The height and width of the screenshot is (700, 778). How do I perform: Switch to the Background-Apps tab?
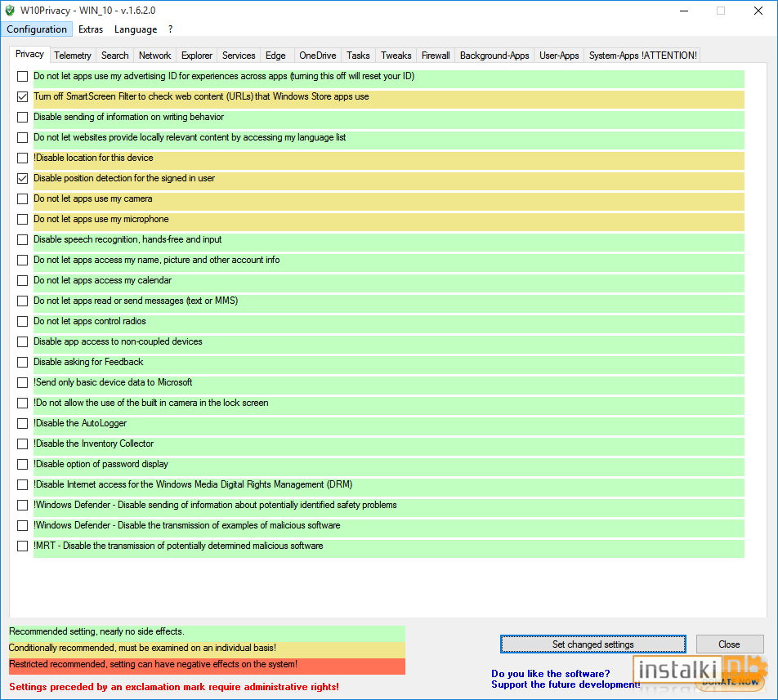click(x=494, y=56)
